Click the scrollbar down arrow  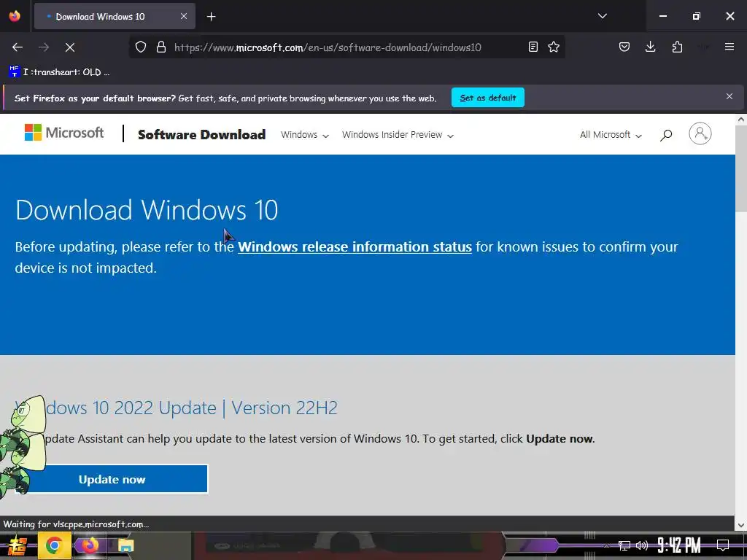click(741, 525)
